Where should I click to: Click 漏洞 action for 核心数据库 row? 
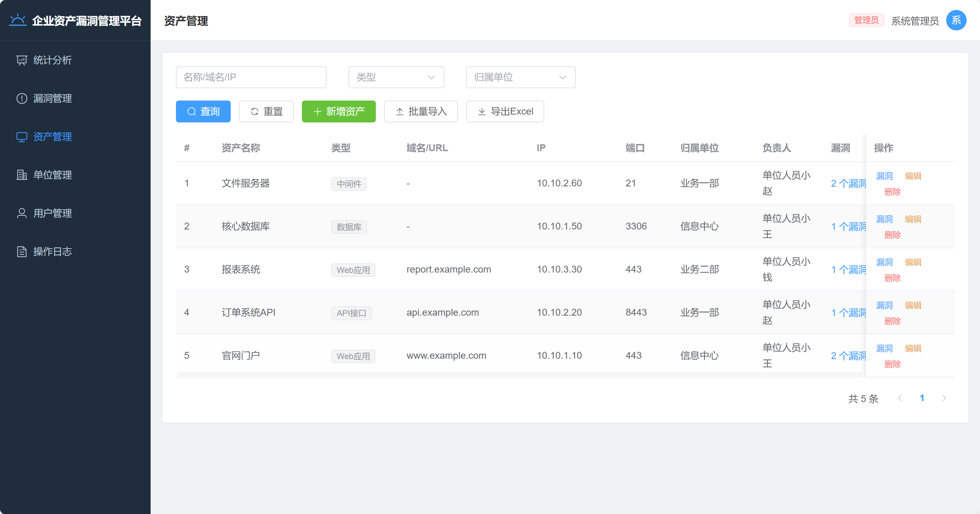(884, 219)
